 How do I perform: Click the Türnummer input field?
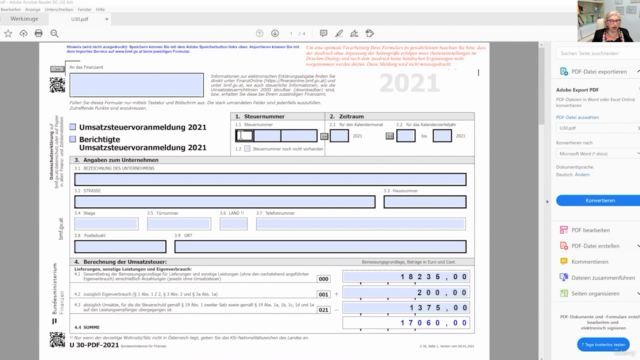click(x=179, y=224)
